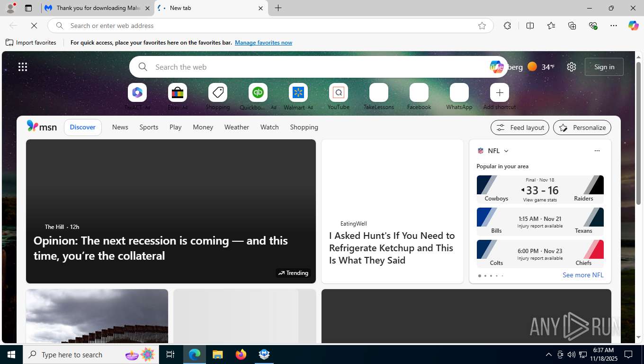Click the See more NFL link

583,275
